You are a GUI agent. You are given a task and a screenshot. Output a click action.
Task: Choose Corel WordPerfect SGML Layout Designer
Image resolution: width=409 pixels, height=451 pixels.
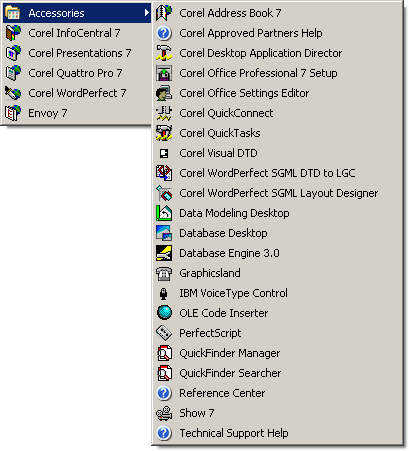(x=277, y=193)
